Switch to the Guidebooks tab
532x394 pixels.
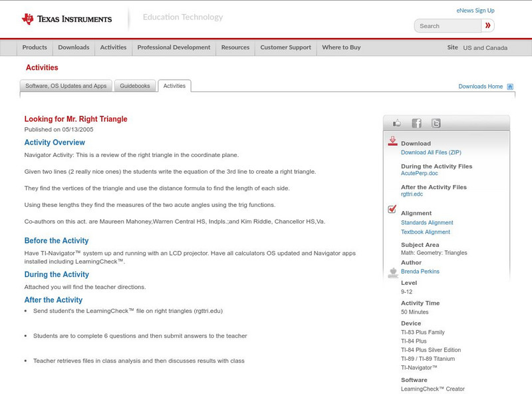[136, 86]
